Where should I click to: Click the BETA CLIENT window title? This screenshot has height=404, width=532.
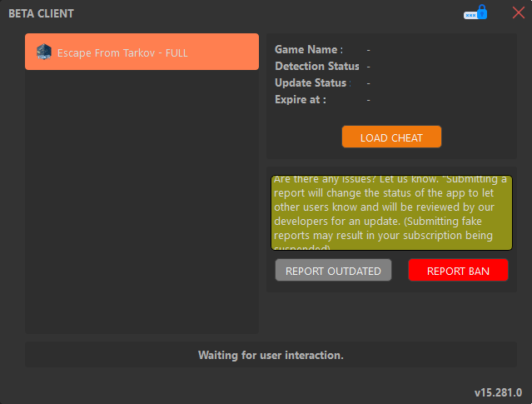(41, 14)
